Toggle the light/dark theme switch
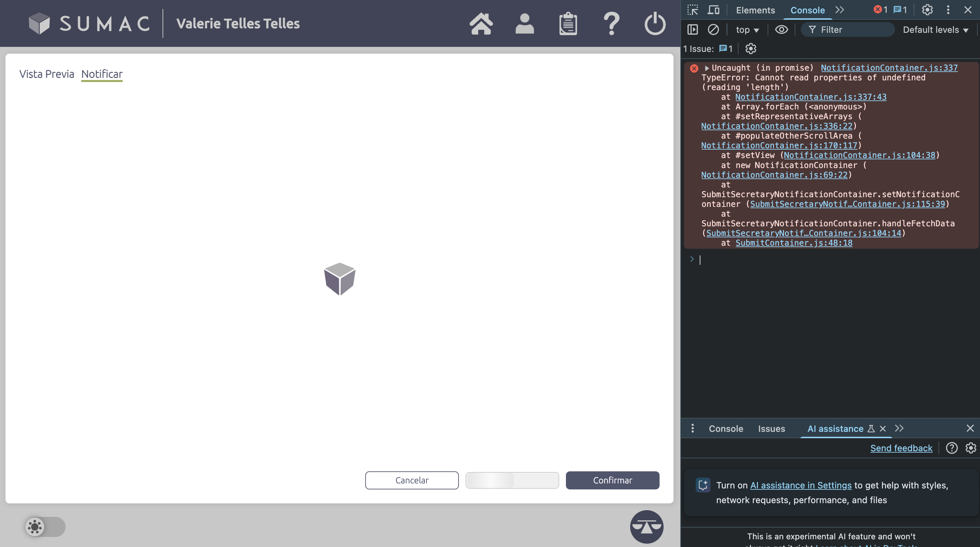This screenshot has height=547, width=980. pyautogui.click(x=45, y=527)
